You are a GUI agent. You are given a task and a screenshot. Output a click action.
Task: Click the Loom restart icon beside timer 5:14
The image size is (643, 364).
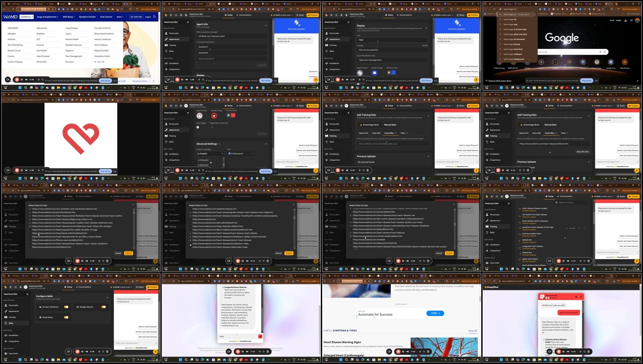coord(264,261)
